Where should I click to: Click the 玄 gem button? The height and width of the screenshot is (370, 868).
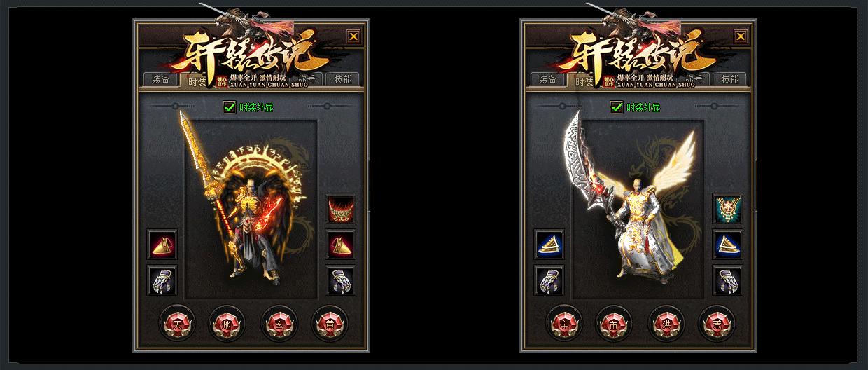279,324
